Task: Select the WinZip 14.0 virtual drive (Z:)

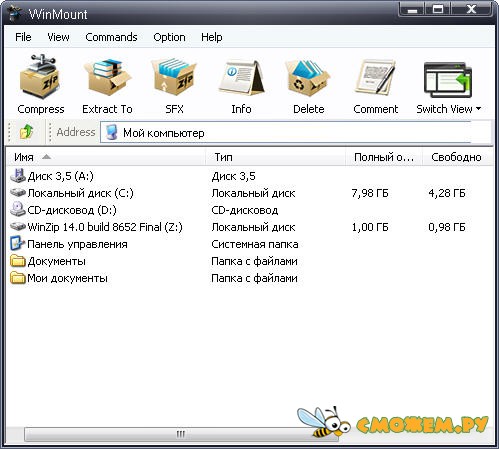Action: tap(105, 227)
